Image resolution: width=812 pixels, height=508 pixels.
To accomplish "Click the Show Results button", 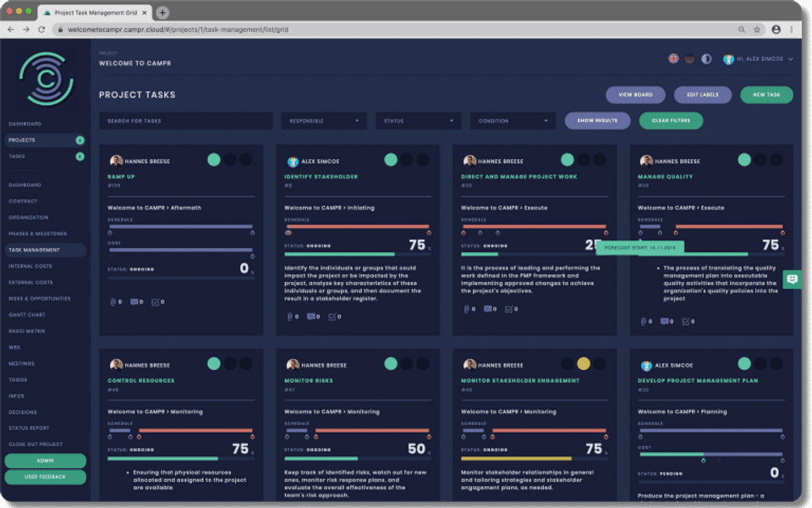I will [x=598, y=120].
